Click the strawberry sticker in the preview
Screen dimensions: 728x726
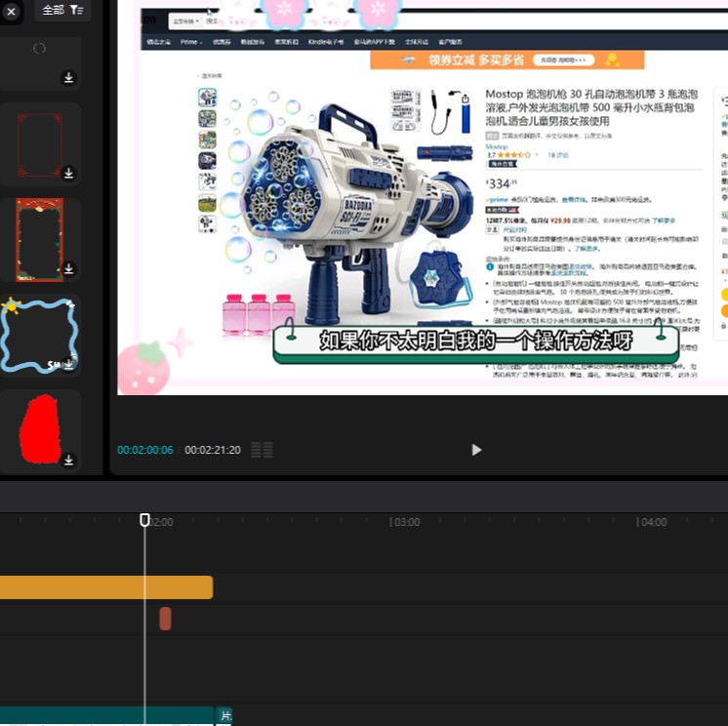tap(143, 368)
